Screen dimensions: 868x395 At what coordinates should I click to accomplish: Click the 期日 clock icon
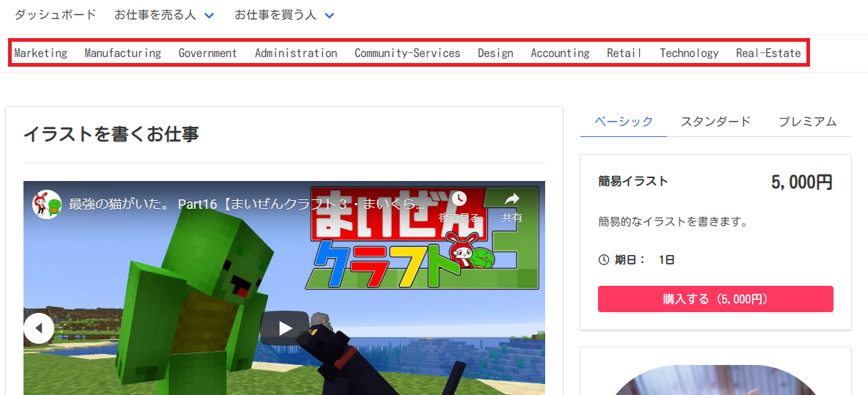point(603,259)
